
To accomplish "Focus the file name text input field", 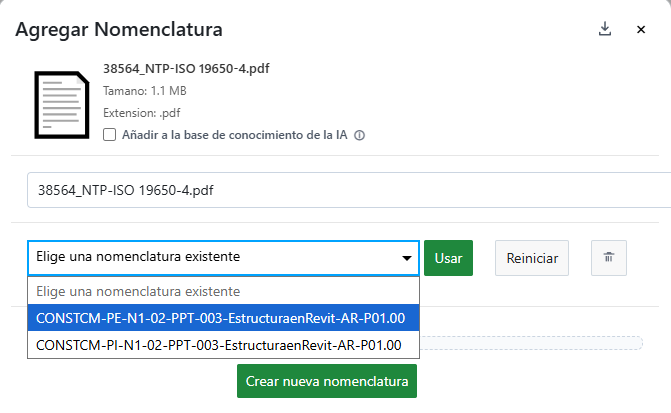I will (340, 189).
